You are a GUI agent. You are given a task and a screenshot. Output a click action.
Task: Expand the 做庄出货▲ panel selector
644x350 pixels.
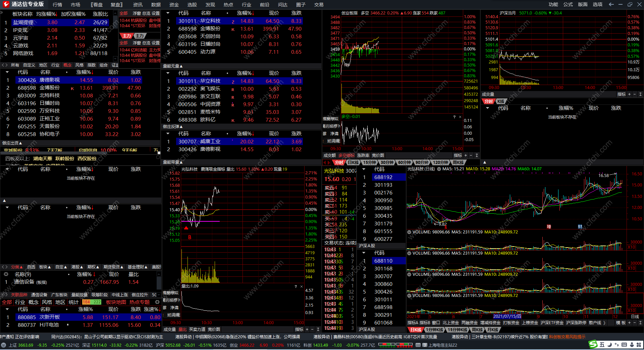click(x=12, y=143)
